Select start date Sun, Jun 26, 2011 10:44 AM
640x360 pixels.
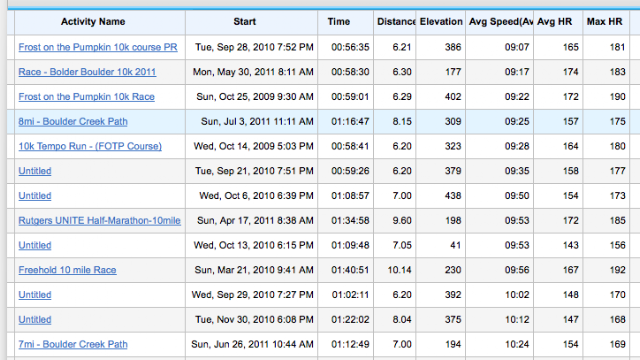click(253, 344)
